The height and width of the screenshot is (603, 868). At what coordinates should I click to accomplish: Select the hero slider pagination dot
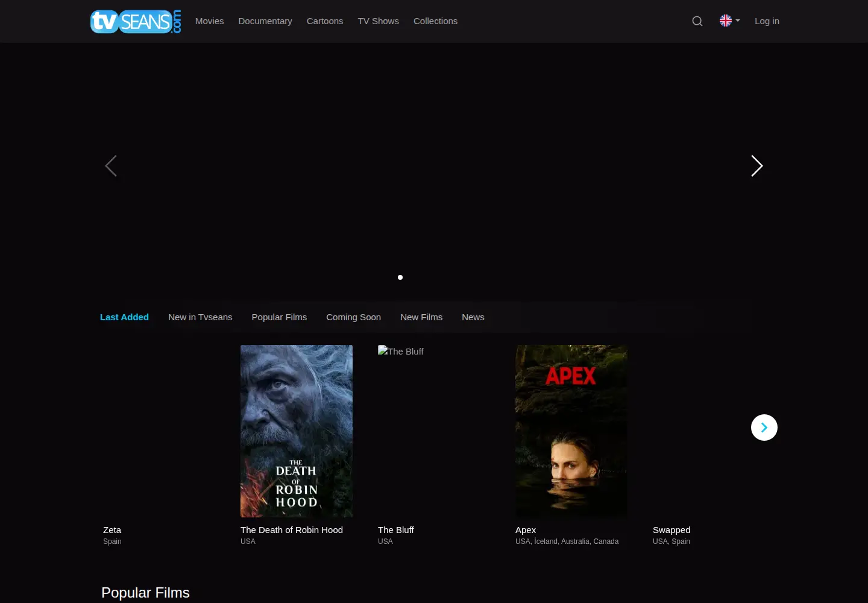(400, 277)
